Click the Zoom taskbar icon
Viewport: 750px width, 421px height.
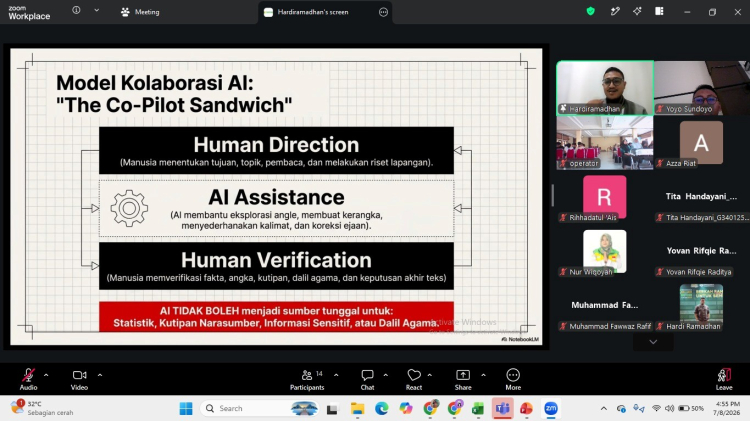click(551, 409)
